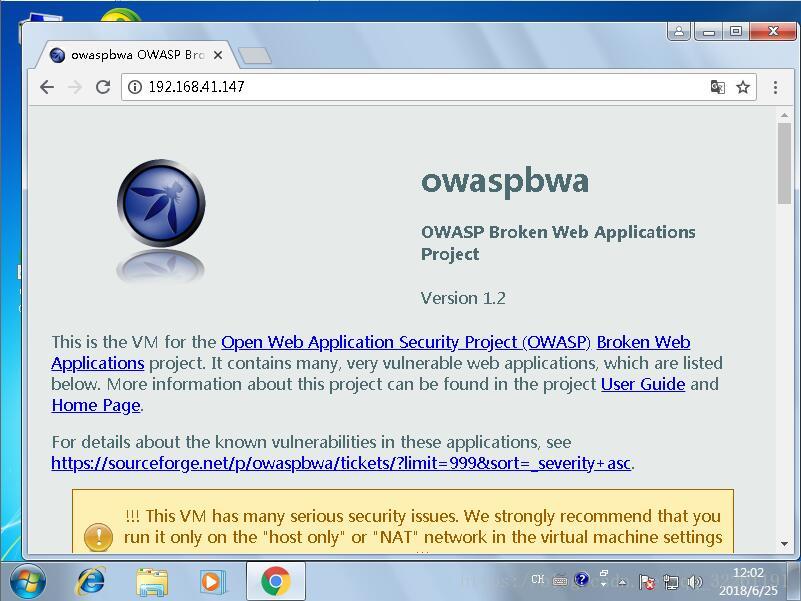Viewport: 801px width, 601px height.
Task: Click the Version 1.2 text
Action: click(x=463, y=298)
